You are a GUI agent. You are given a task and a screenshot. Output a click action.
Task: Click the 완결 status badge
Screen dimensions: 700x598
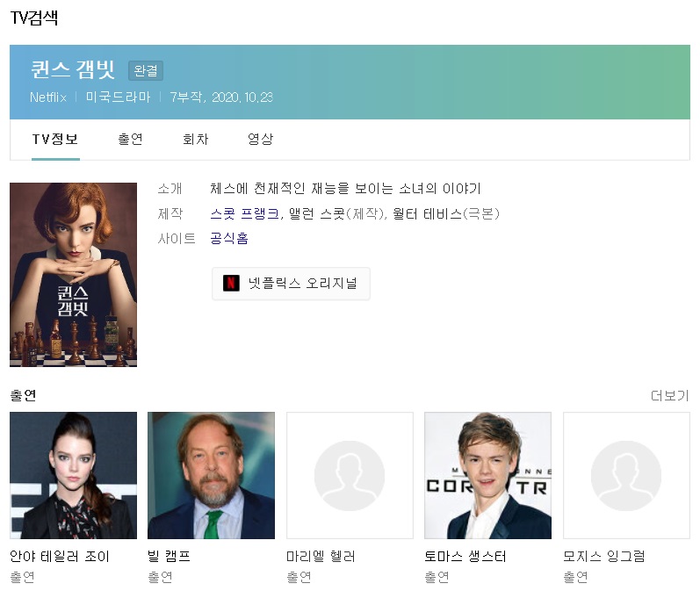click(146, 70)
